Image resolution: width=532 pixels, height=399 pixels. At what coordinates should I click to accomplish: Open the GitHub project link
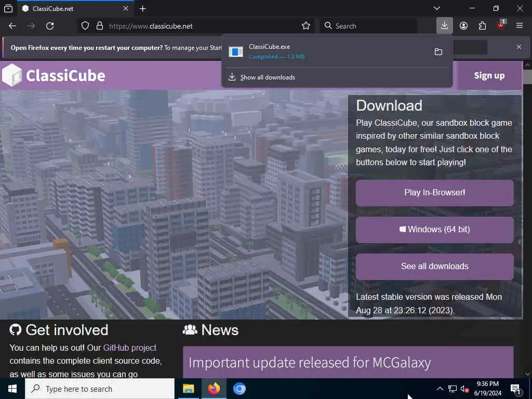(129, 348)
